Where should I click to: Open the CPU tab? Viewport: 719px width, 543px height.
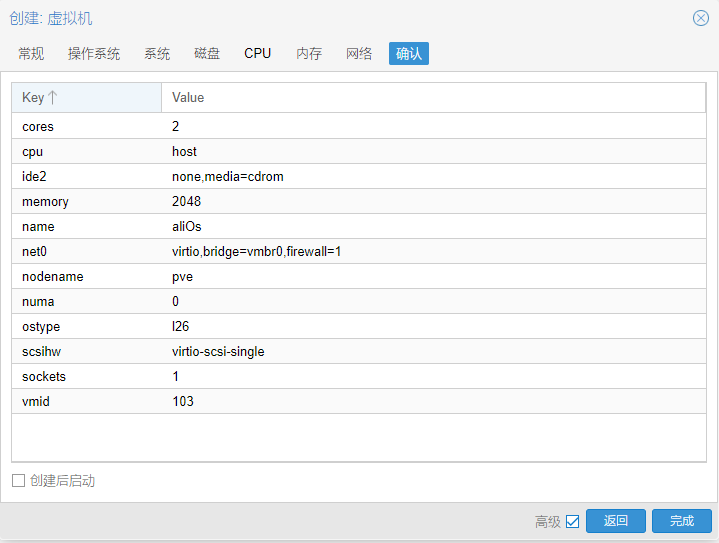click(x=257, y=53)
